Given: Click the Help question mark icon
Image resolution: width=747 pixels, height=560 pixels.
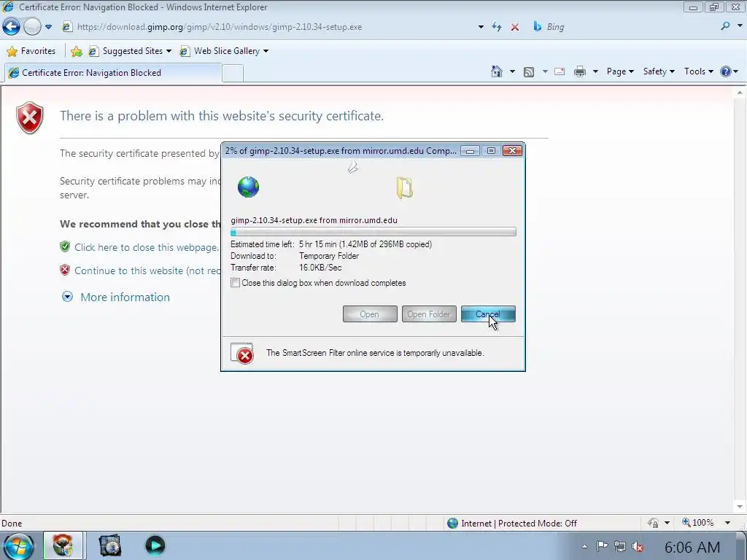Looking at the screenshot, I should 726,71.
